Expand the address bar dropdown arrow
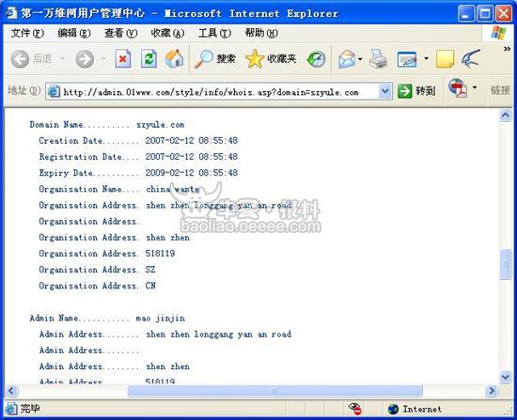 (385, 91)
